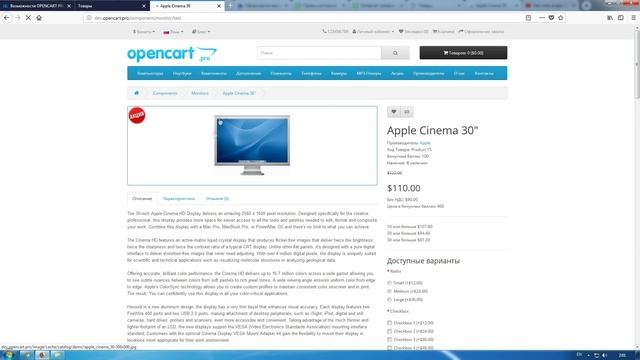Screen dimensions: 640x360
Task: Open the MP3 Плееры category menu
Action: click(369, 73)
